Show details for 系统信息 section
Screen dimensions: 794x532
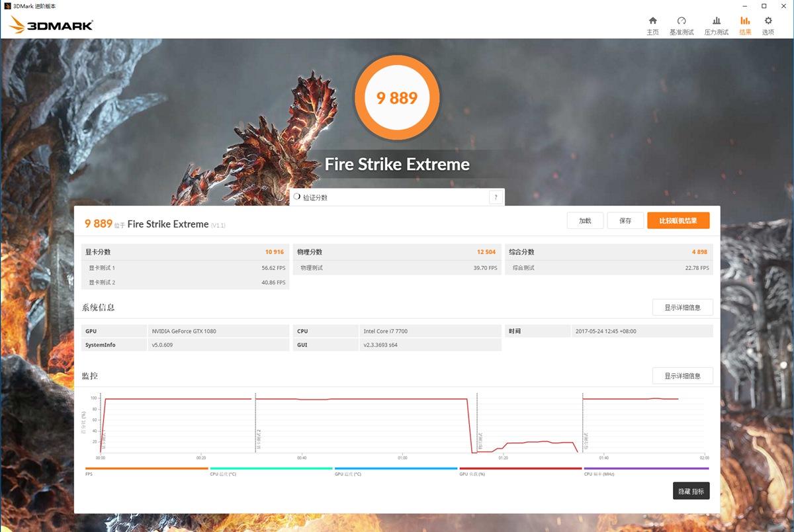pyautogui.click(x=682, y=308)
